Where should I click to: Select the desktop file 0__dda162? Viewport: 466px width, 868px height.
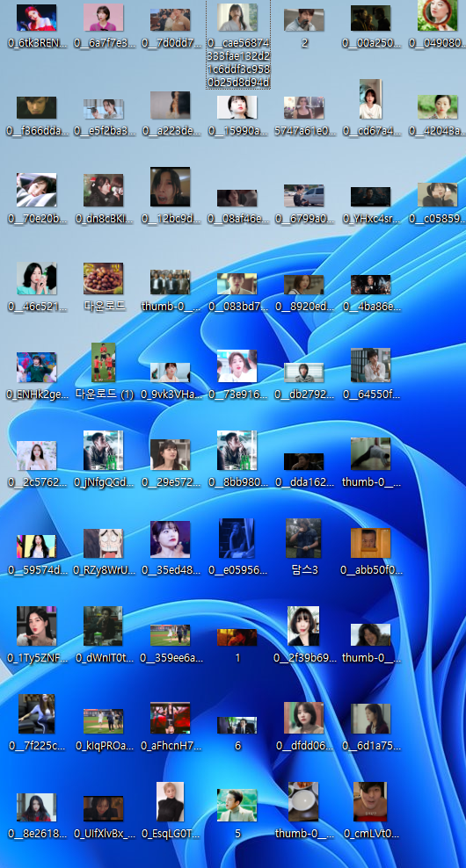[x=304, y=462]
